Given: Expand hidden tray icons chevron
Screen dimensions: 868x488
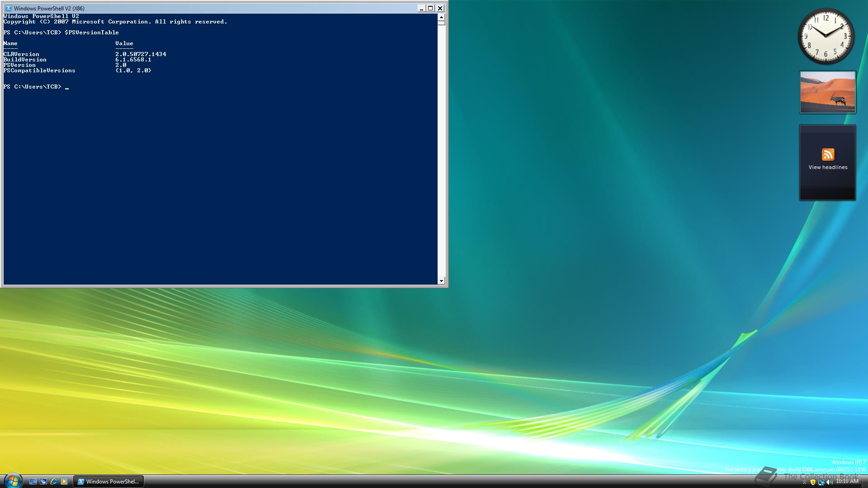Looking at the screenshot, I should pos(804,482).
